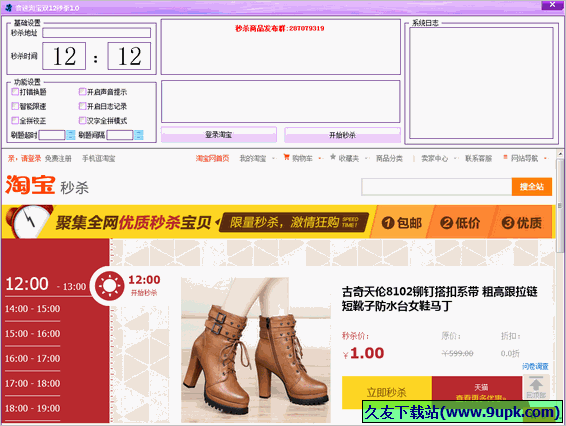This screenshot has height=426, width=566.
Task: Click the 淘宝 logo
Action: coord(30,185)
